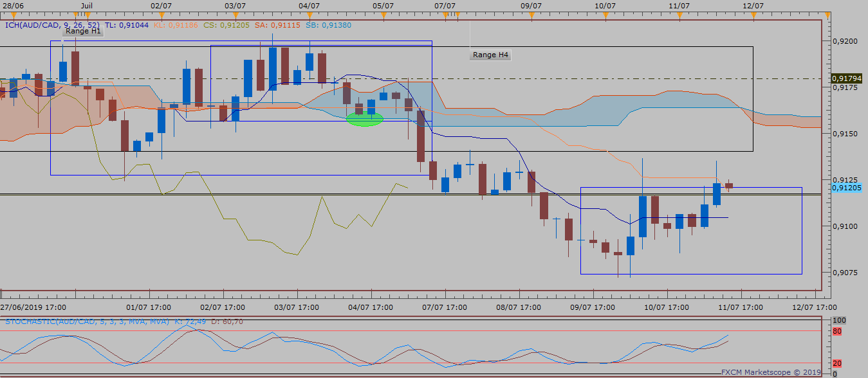The height and width of the screenshot is (378, 868).
Task: Click the stochastic 20 level label
Action: coord(837,363)
